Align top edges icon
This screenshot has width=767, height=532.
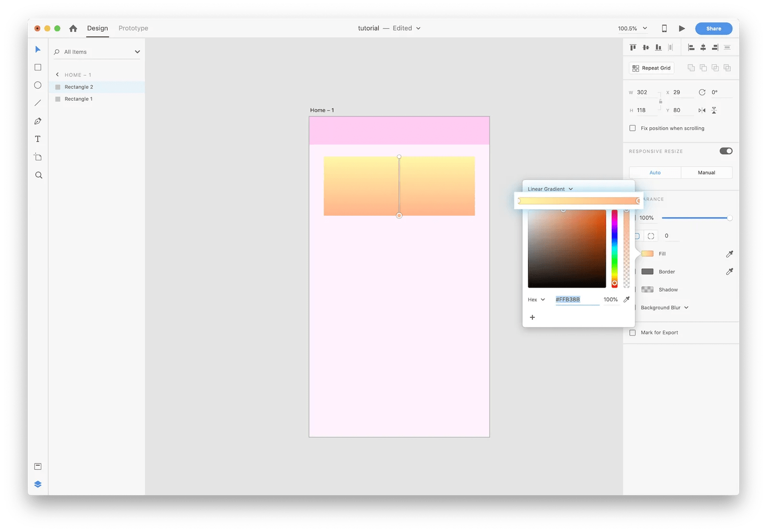coord(633,47)
